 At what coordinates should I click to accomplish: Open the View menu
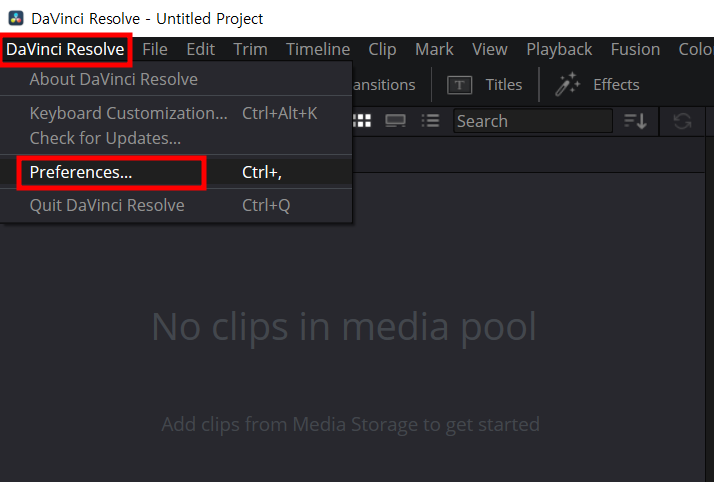click(x=490, y=49)
